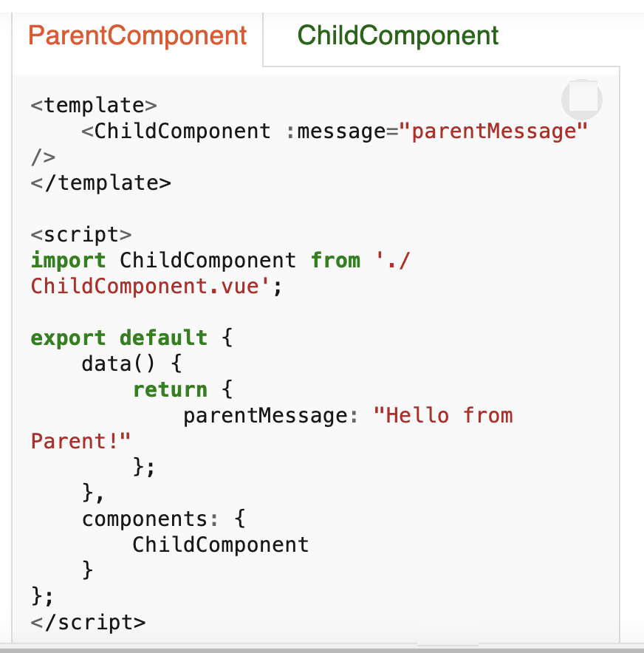The width and height of the screenshot is (644, 653).
Task: Click the return keyword
Action: point(170,390)
